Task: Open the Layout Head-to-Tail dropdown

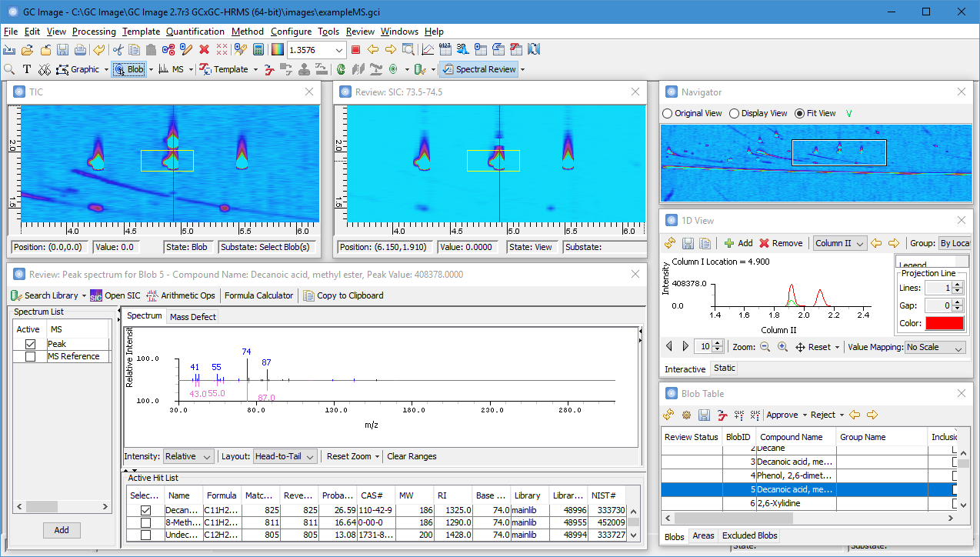Action: tap(285, 456)
